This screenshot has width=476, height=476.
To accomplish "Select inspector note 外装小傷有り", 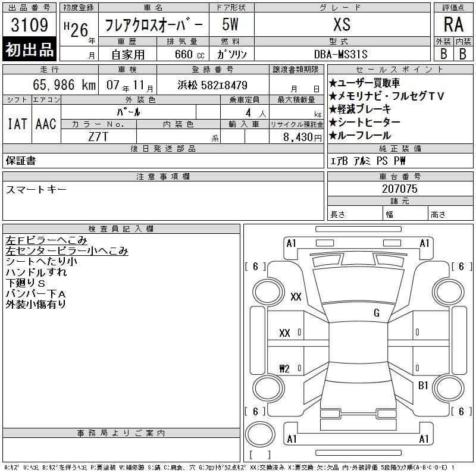I will (36, 304).
